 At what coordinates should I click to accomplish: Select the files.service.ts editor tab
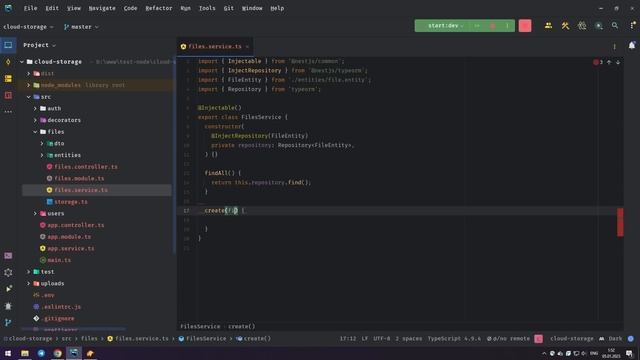click(x=215, y=47)
